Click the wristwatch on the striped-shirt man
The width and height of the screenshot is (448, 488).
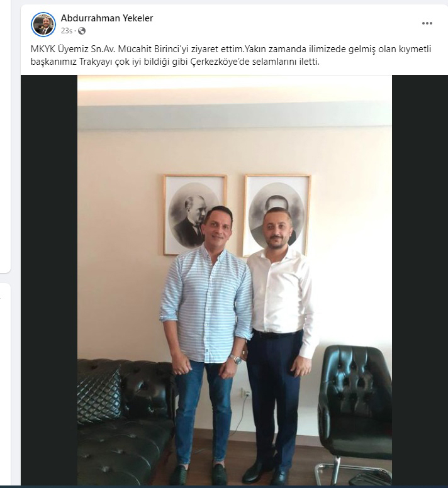coord(236,360)
